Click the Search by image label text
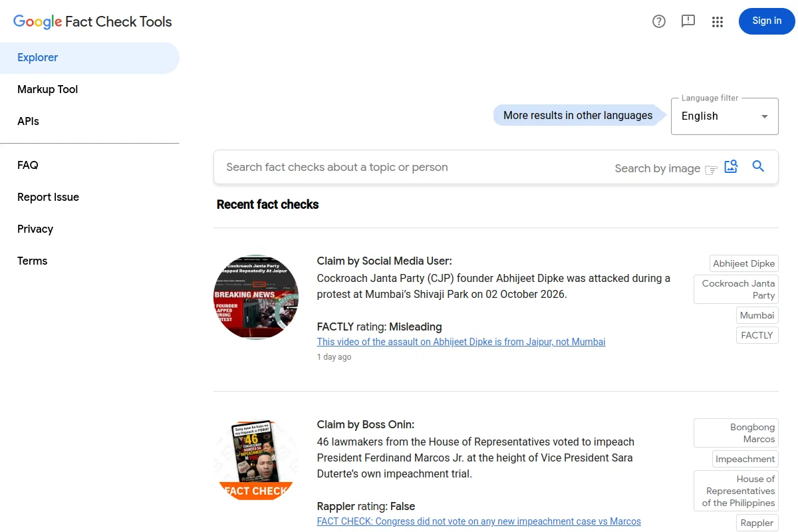The width and height of the screenshot is (798, 532). point(657,168)
